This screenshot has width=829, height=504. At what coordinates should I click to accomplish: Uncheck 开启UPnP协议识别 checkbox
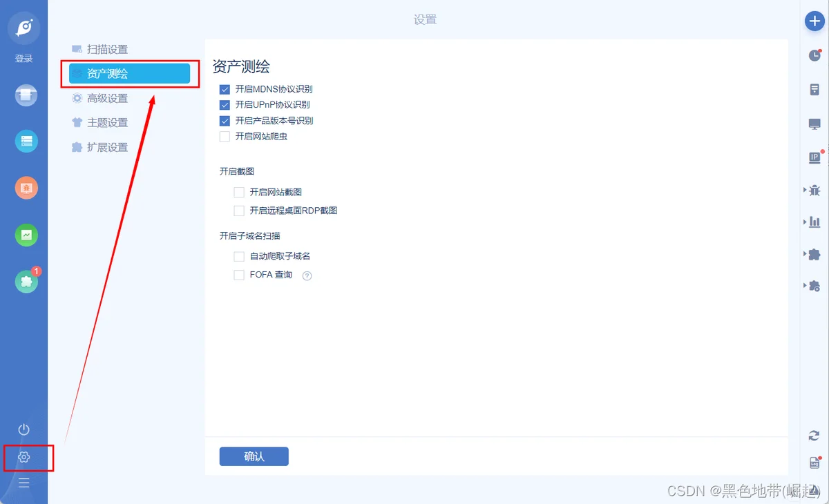pyautogui.click(x=225, y=105)
